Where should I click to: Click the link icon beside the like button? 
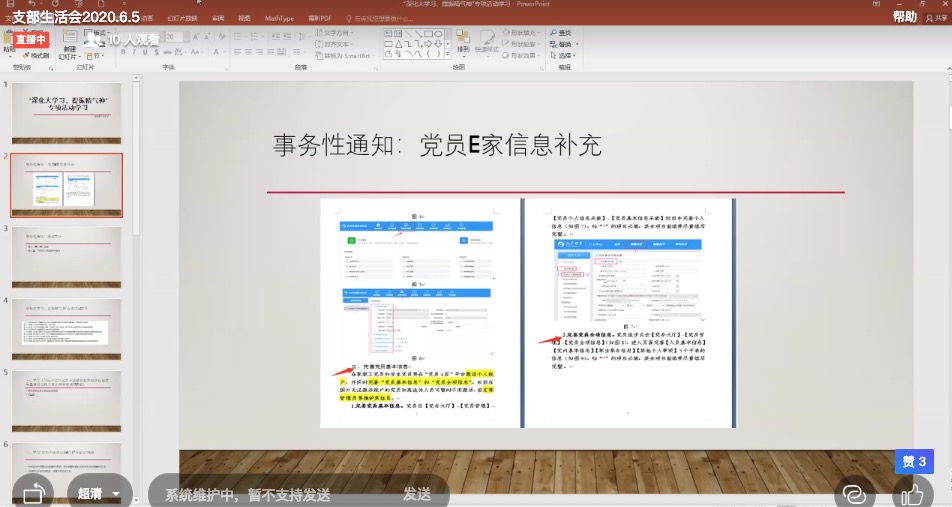[853, 493]
